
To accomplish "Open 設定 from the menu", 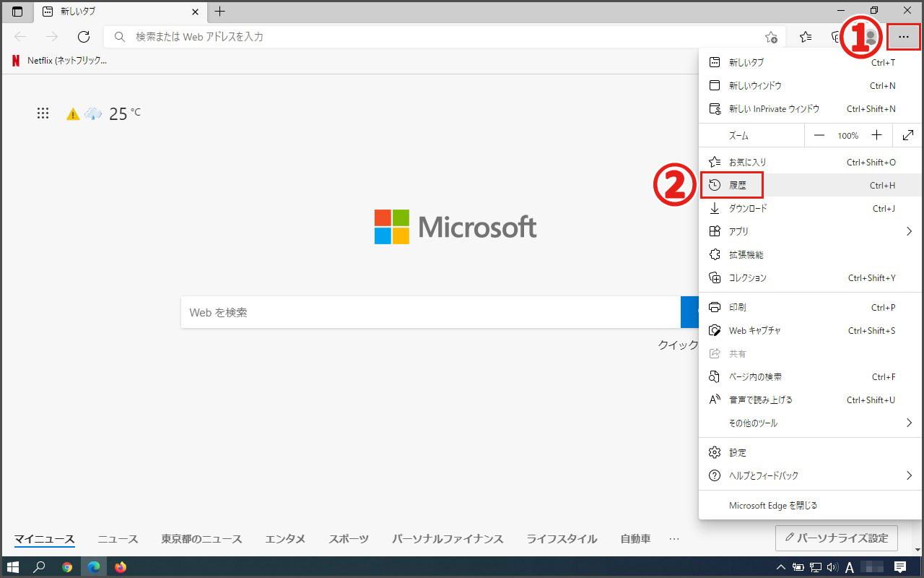I will 808,452.
